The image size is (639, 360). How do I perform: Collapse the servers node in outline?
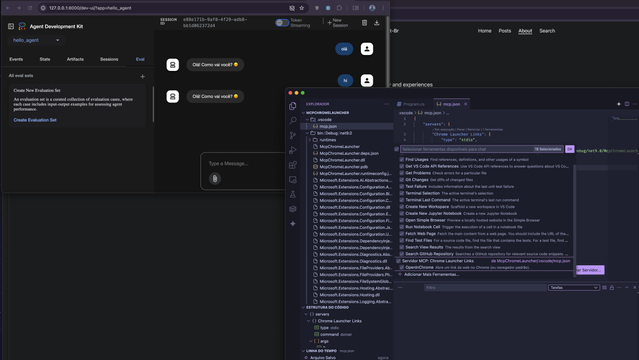306,314
